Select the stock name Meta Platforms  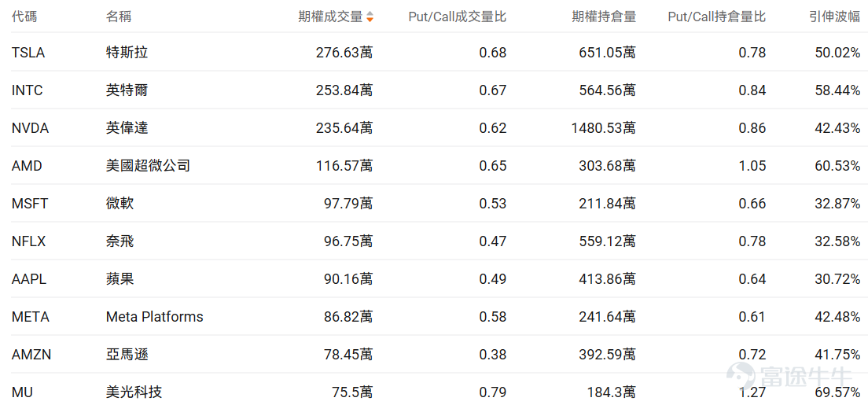154,316
